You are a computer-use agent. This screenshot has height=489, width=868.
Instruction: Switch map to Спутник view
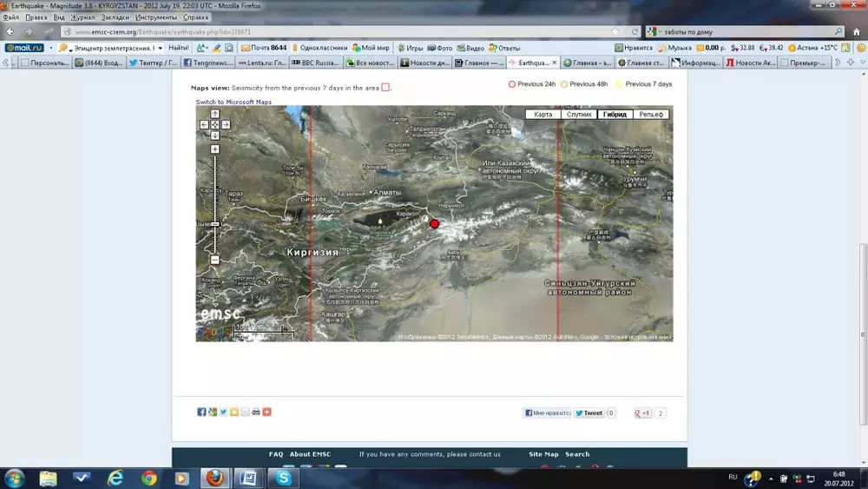tap(579, 115)
